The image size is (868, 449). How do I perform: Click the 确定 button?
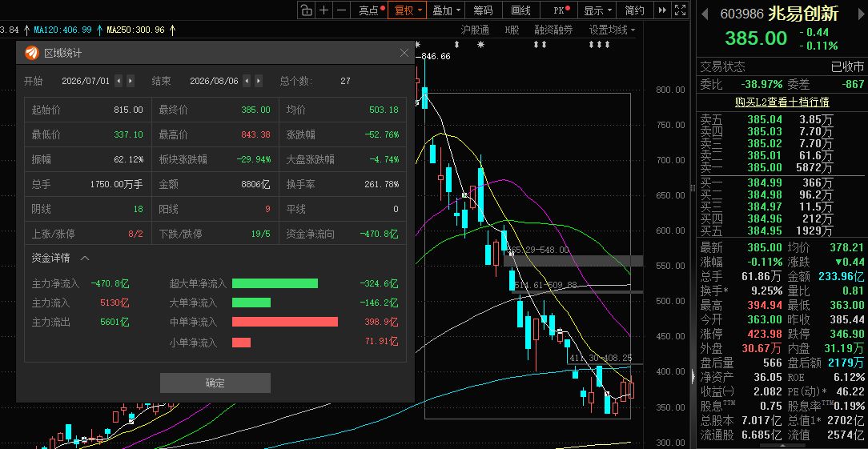click(215, 383)
